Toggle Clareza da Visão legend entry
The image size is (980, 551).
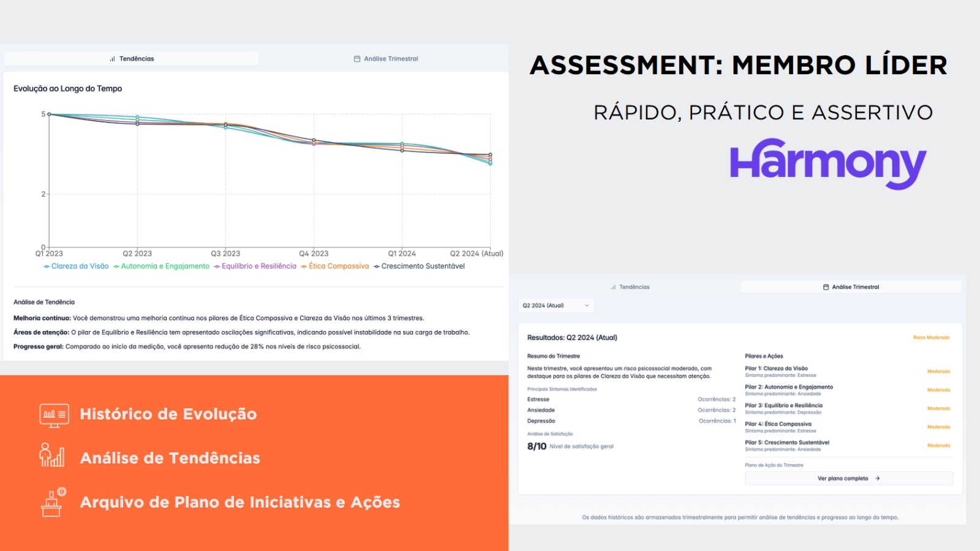[x=76, y=266]
